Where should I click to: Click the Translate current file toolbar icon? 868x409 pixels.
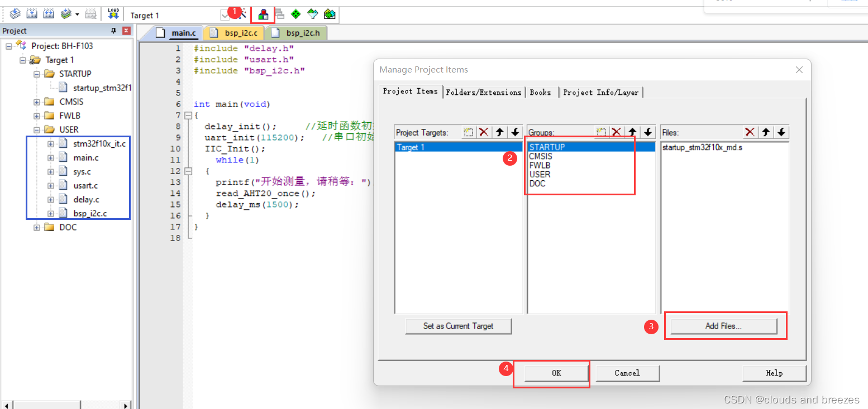tap(15, 14)
